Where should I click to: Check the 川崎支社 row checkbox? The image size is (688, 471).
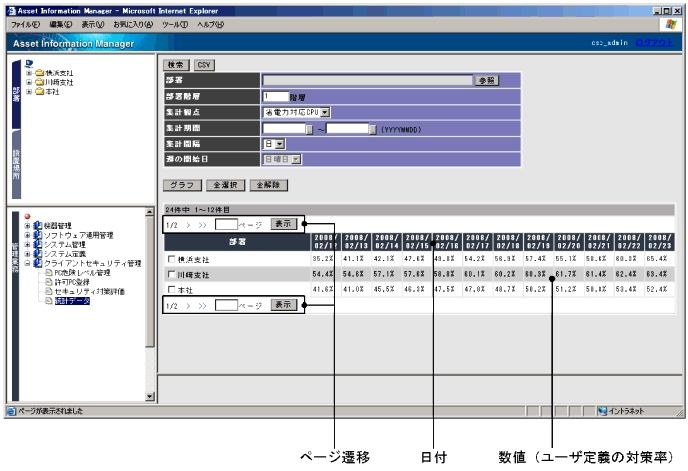pyautogui.click(x=172, y=274)
